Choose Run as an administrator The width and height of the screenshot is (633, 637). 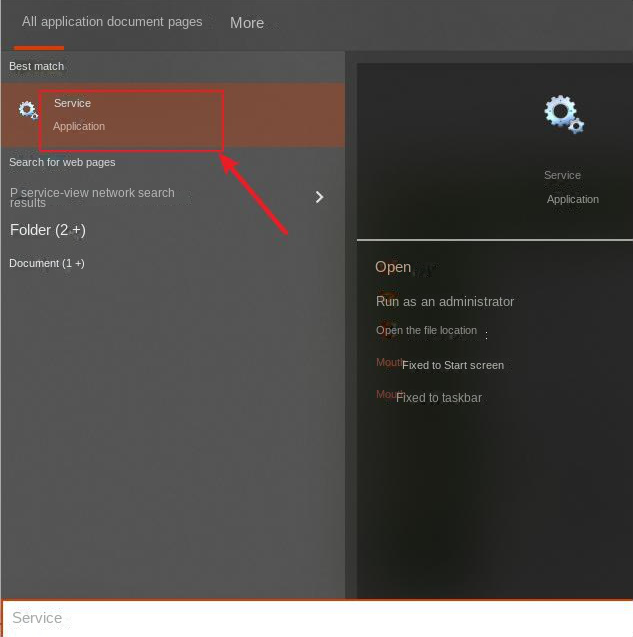445,301
